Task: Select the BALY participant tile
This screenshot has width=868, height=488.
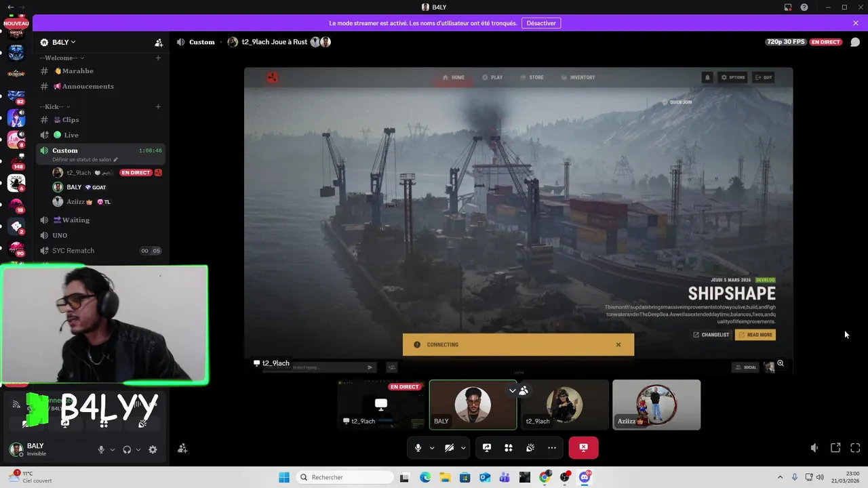Action: [x=473, y=405]
